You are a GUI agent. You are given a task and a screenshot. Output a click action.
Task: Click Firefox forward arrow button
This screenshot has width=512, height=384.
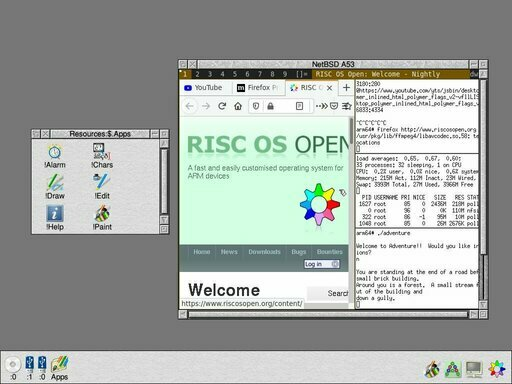[206, 106]
